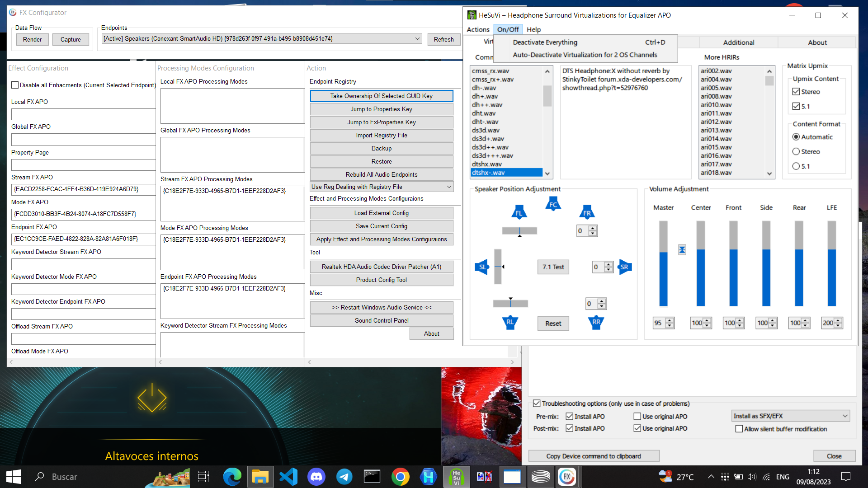Screen dimensions: 868x488
Task: Click Refresh endpoints button
Action: pyautogui.click(x=443, y=39)
